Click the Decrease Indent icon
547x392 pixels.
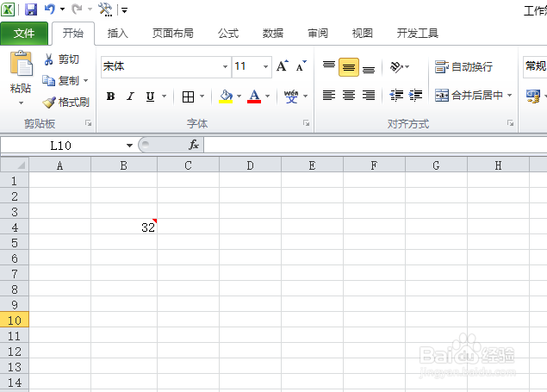pyautogui.click(x=396, y=95)
